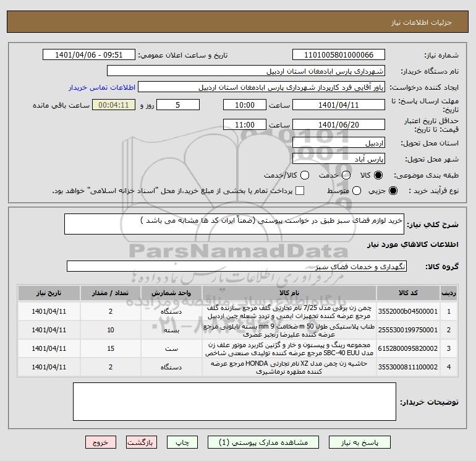Click the ردیف column header
Viewport: 476px width, 461px height.
(x=449, y=293)
